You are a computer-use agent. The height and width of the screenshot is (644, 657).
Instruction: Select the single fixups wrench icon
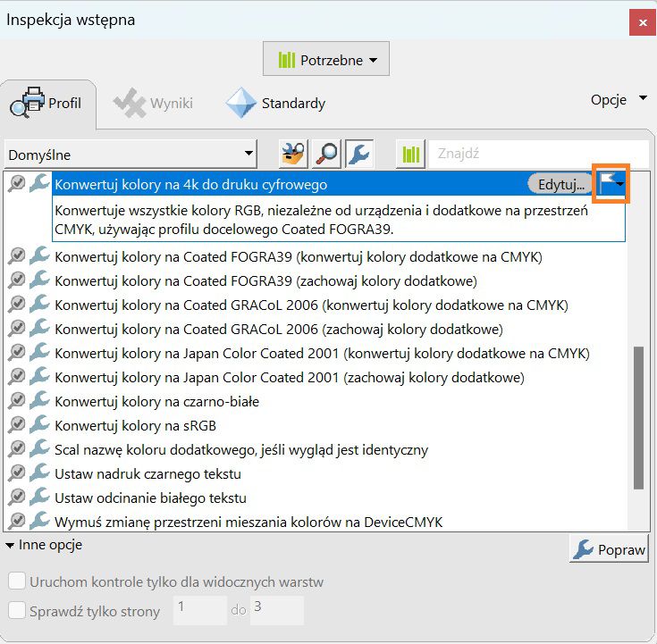(359, 155)
